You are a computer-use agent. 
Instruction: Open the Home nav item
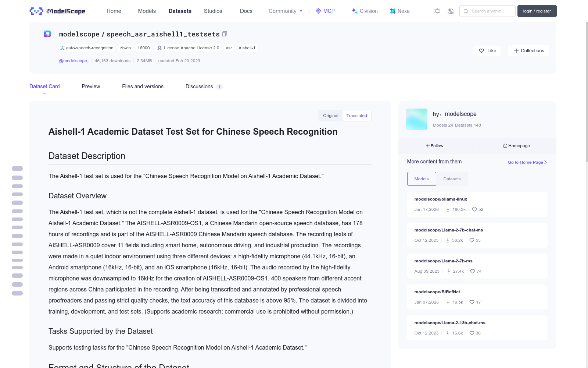[x=114, y=11]
